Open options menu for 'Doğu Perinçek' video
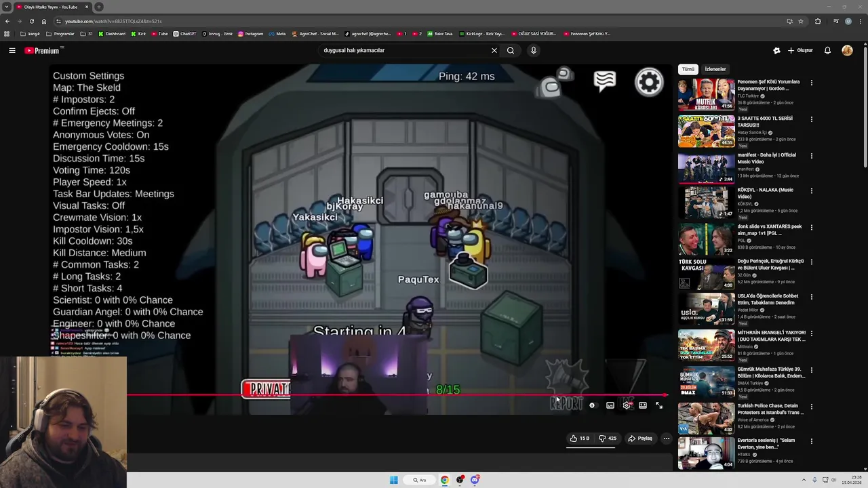This screenshot has width=868, height=488. pos(811,262)
